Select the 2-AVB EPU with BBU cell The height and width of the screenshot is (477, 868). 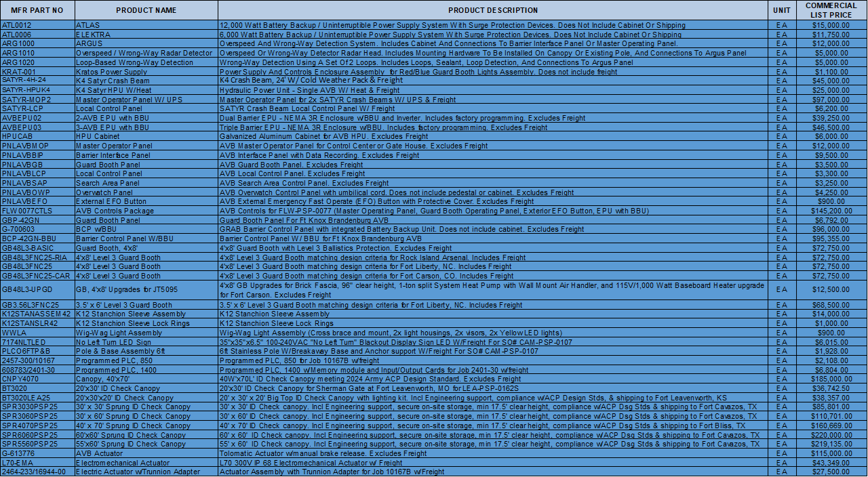[146, 118]
